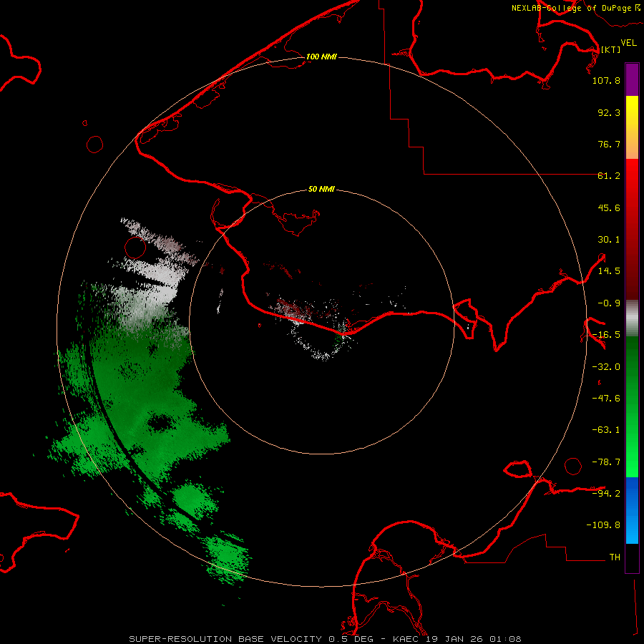Click the -109.8 velocity scale value
Viewport: 644px width, 644px height.
pos(603,525)
